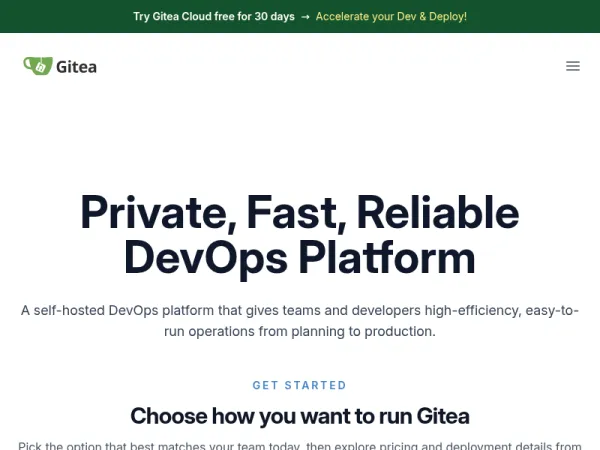Click the Gitea teacup logo icon
This screenshot has width=600, height=450.
tap(38, 66)
